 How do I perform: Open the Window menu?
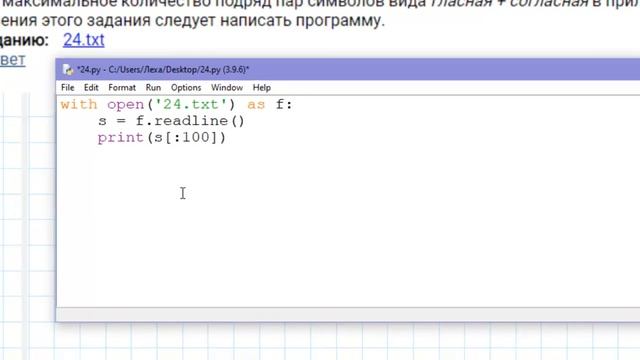point(227,88)
